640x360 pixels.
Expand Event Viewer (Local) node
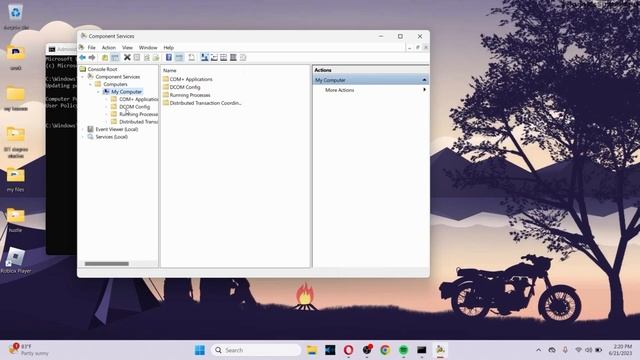click(x=83, y=129)
